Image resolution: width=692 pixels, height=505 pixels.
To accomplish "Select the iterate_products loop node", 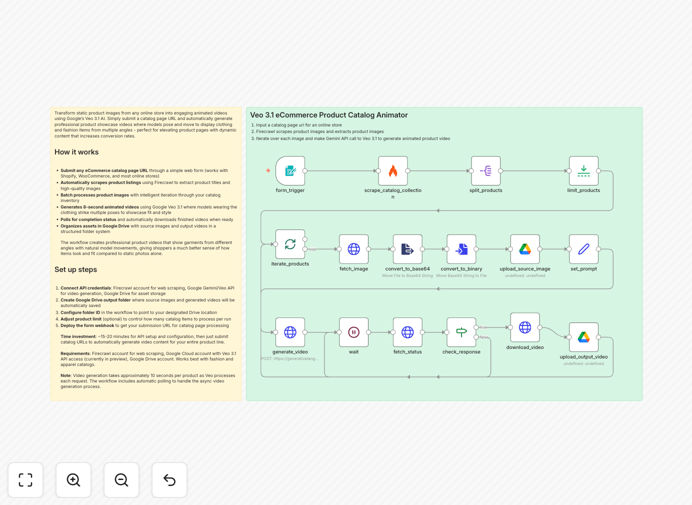I will click(290, 244).
